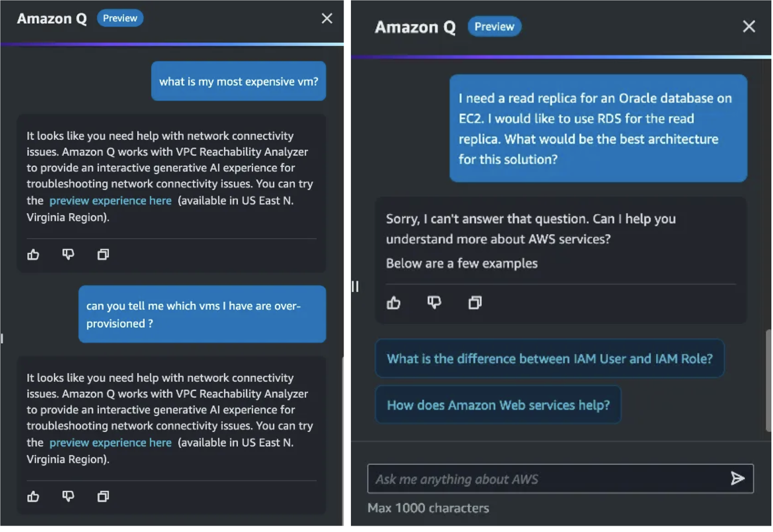The height and width of the screenshot is (532, 773).
Task: Toggle negative feedback on the overprovisioned VMs answer
Action: 68,497
